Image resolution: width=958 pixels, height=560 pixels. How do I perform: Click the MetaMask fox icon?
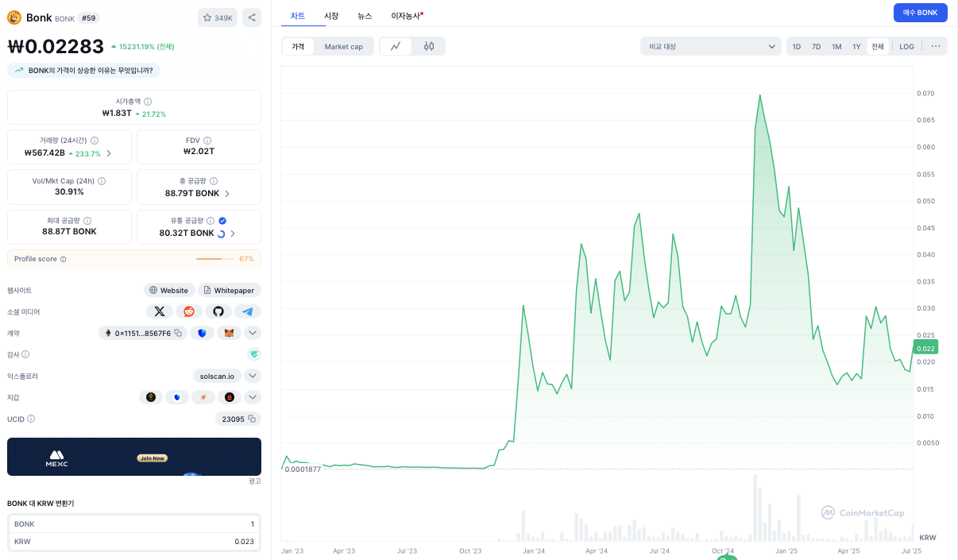point(229,334)
